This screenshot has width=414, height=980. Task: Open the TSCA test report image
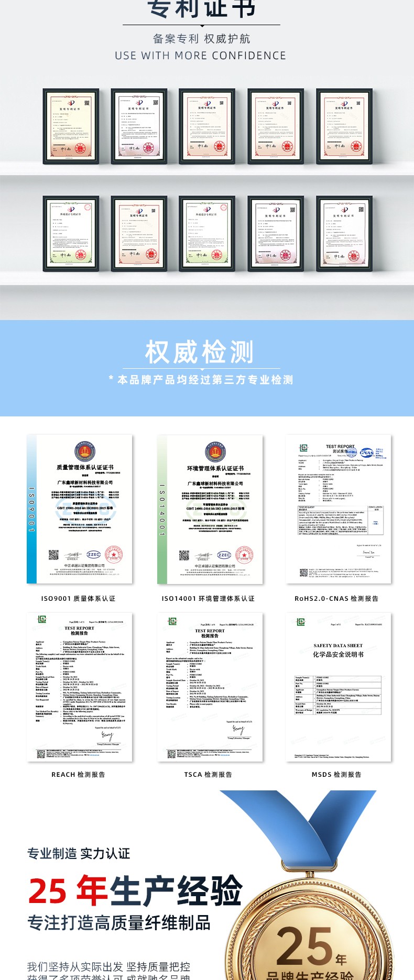(210, 687)
